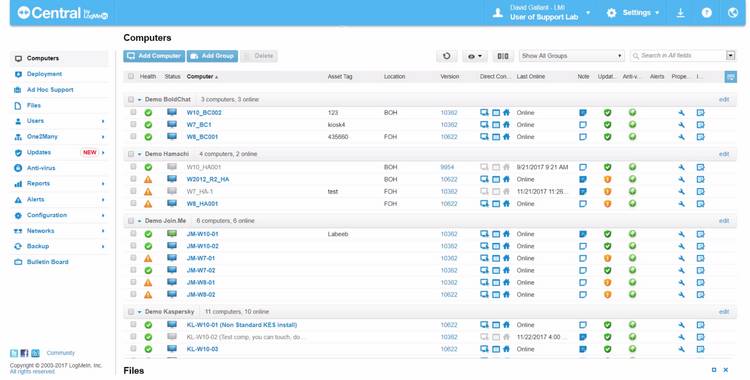Check the Demo Join.Me group checkbox
This screenshot has height=380, width=750.
tap(131, 221)
